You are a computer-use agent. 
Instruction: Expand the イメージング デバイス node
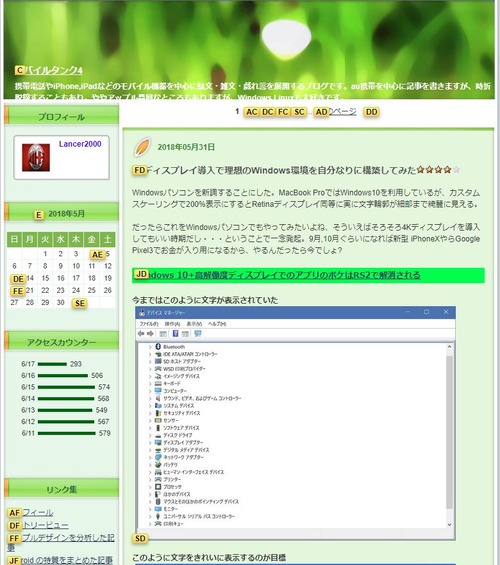(150, 376)
